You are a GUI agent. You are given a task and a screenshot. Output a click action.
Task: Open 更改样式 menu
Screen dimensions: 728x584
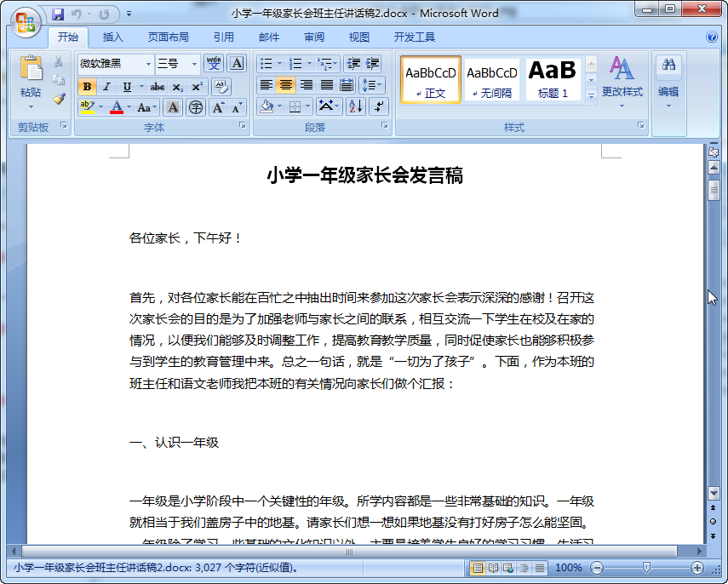[622, 83]
